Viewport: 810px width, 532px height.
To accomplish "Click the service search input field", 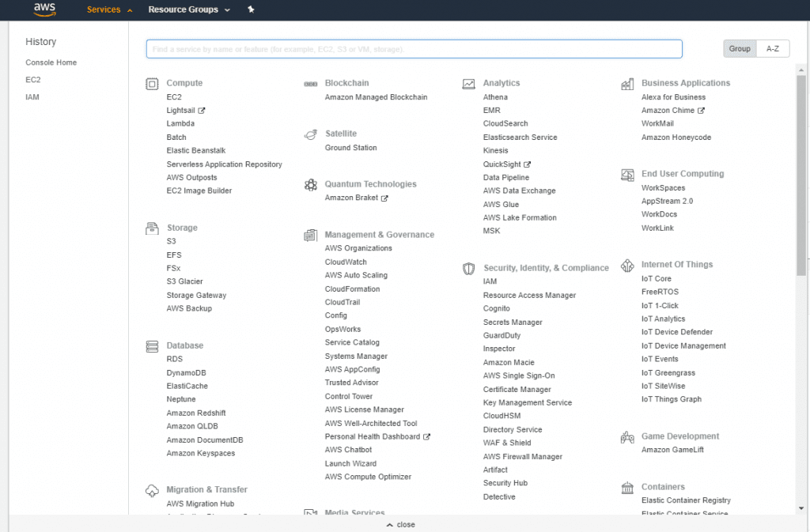I will (414, 49).
